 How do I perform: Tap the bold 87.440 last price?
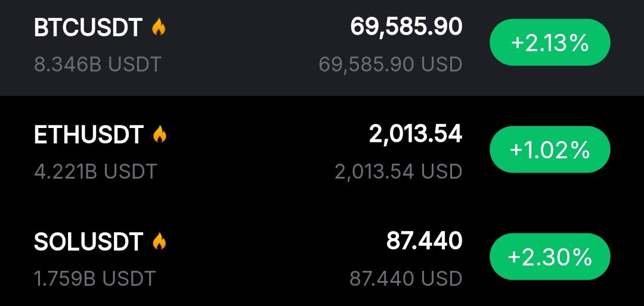424,241
